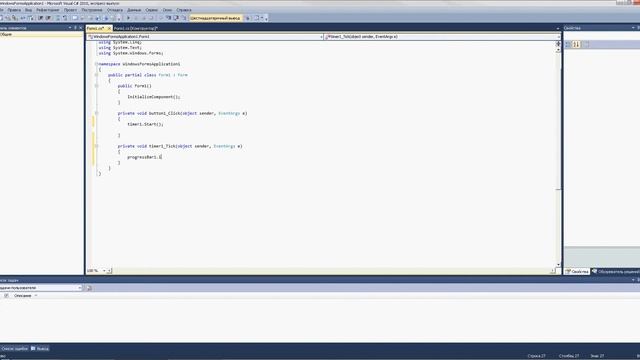Collapse the button1_Click method block
This screenshot has width=640, height=360.
coord(97,113)
